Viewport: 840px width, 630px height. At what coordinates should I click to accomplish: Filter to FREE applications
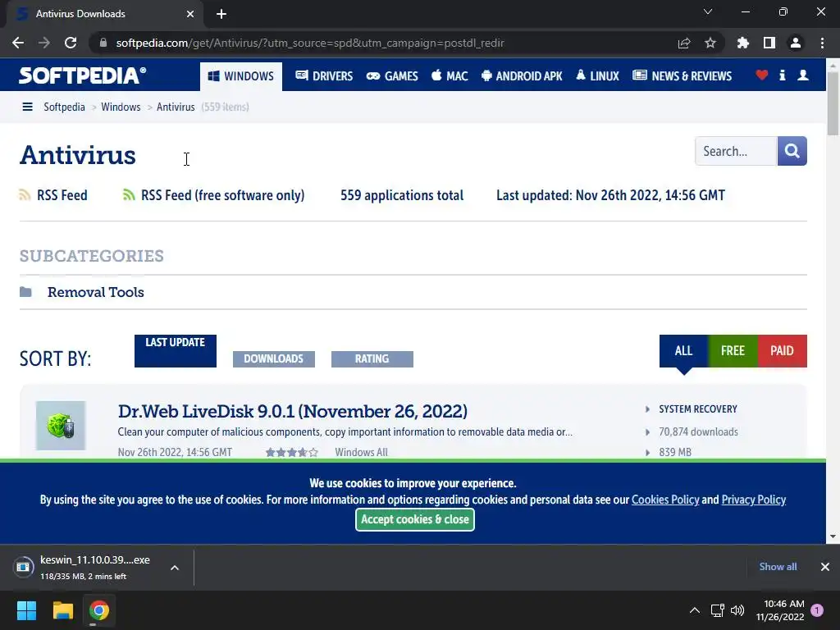tap(733, 351)
